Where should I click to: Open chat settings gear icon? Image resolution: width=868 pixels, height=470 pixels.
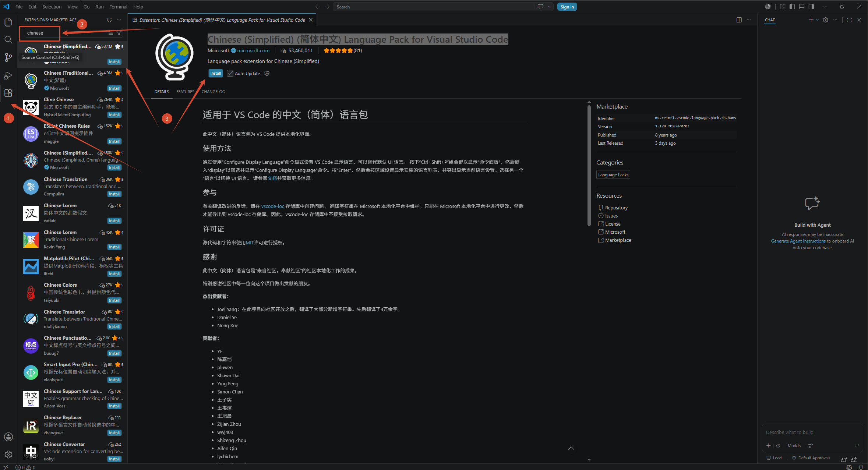coord(826,20)
